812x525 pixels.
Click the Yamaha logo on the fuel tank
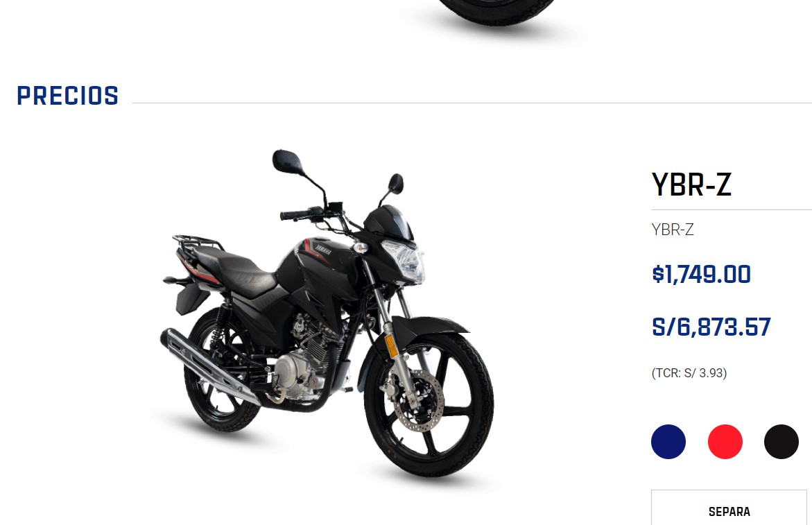click(x=323, y=250)
